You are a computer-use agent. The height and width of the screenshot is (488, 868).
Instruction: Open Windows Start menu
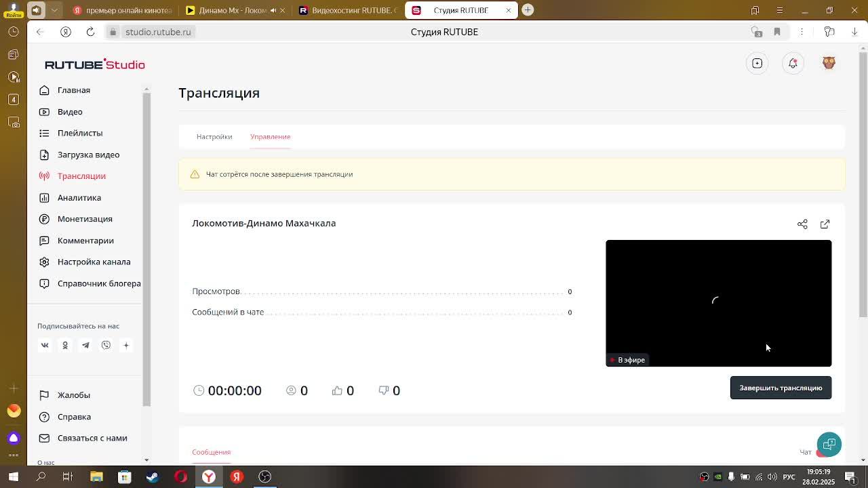tap(14, 476)
